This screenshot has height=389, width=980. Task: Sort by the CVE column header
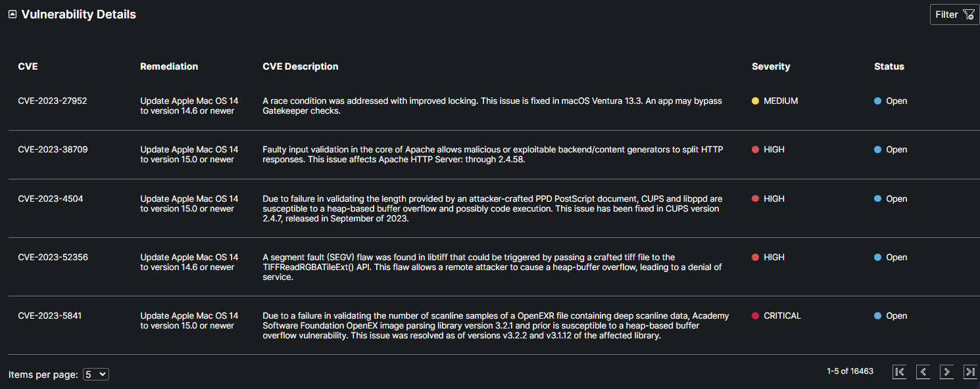click(28, 66)
